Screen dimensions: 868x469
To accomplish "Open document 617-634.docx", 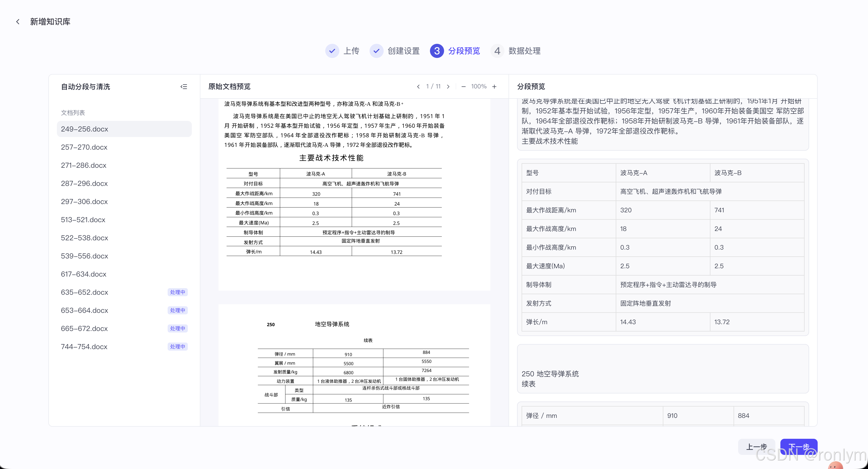I will click(124, 275).
